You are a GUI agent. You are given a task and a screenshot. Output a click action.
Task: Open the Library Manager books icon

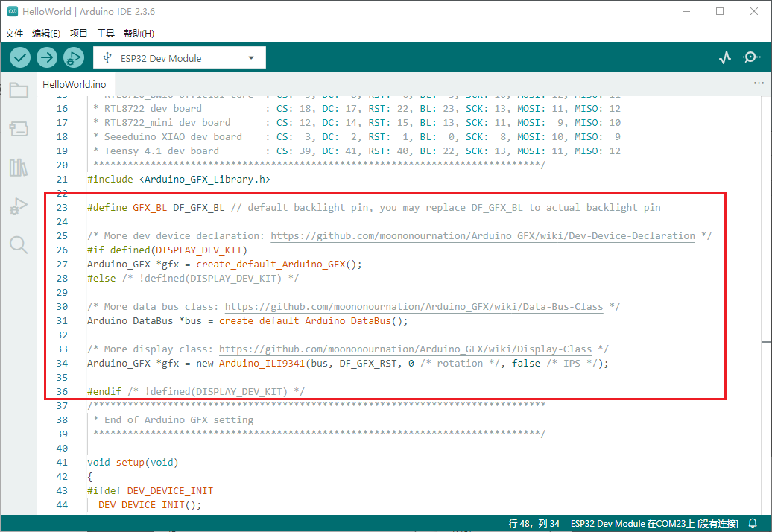pyautogui.click(x=19, y=168)
